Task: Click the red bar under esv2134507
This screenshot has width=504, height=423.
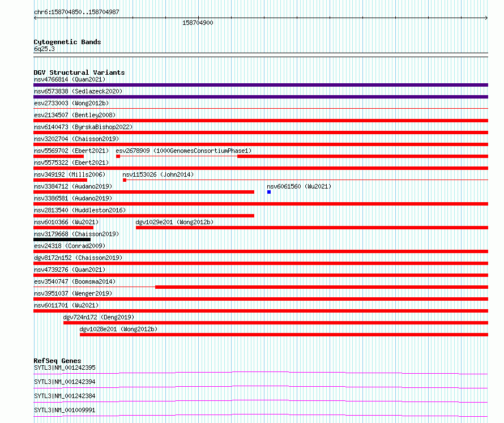Action: coord(260,121)
